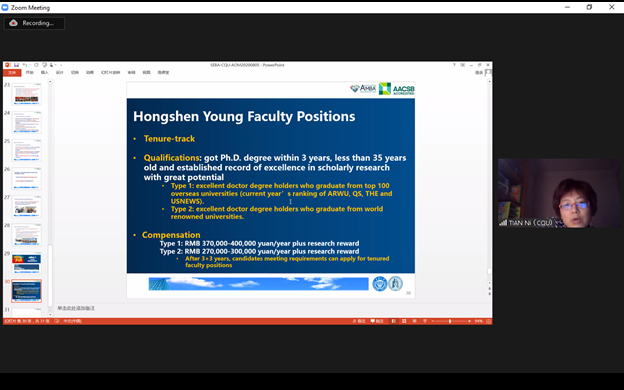Select slide 29 thumbnail
This screenshot has height=390, width=624.
[x=26, y=263]
